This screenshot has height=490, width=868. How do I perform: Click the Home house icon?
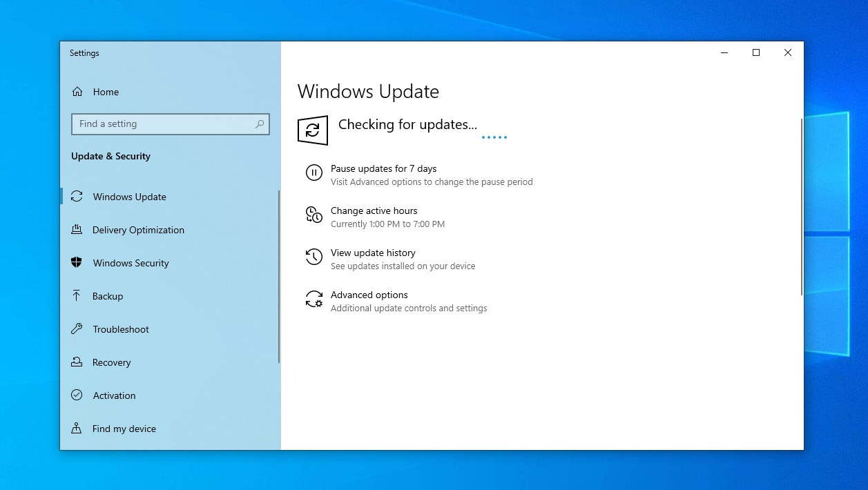click(77, 92)
